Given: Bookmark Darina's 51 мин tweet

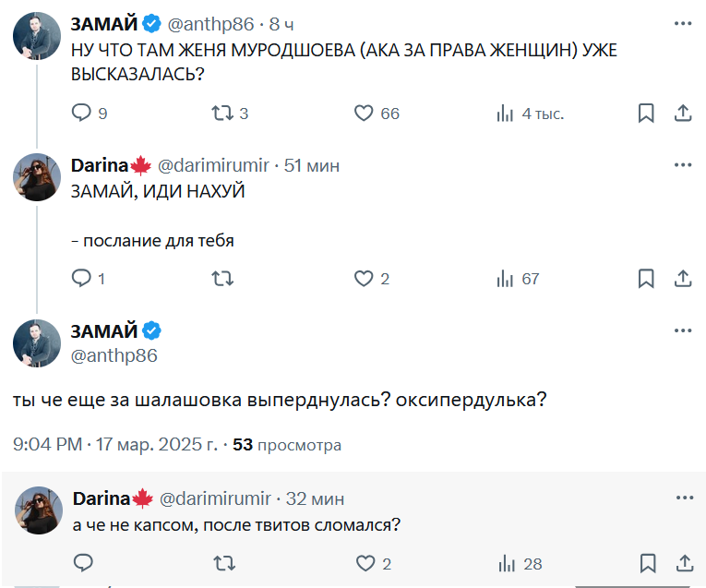Looking at the screenshot, I should click(x=646, y=278).
